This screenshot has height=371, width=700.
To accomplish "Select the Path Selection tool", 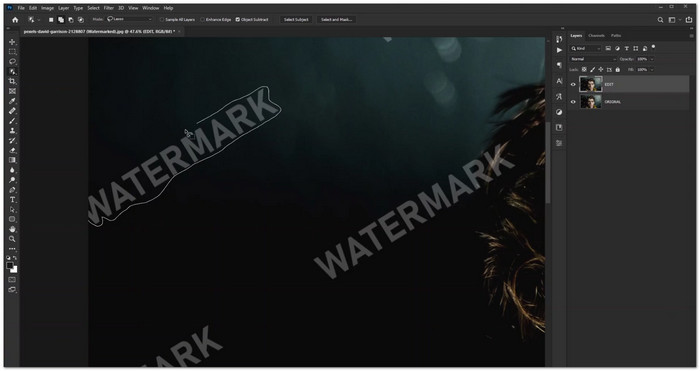I will coord(12,209).
